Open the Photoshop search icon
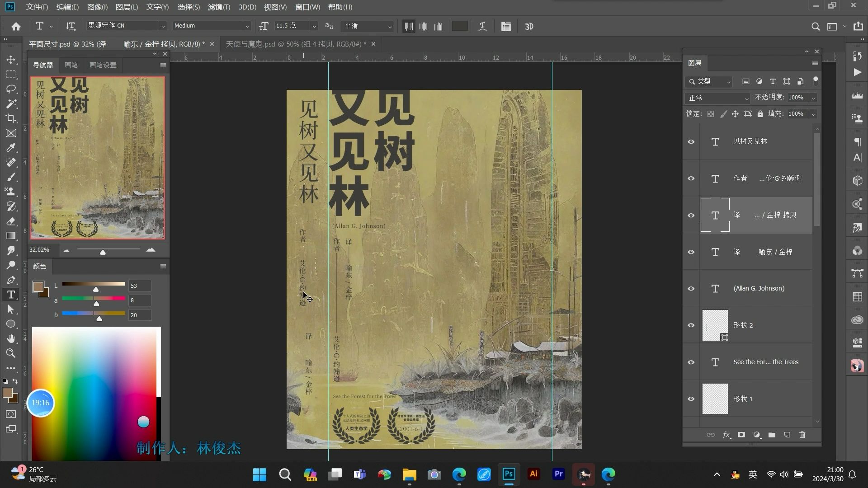Screen dimensions: 868x488 click(x=816, y=26)
